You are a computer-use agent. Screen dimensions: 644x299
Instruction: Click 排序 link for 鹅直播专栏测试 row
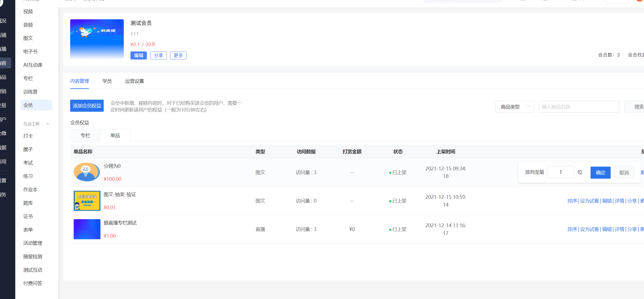[572, 229]
